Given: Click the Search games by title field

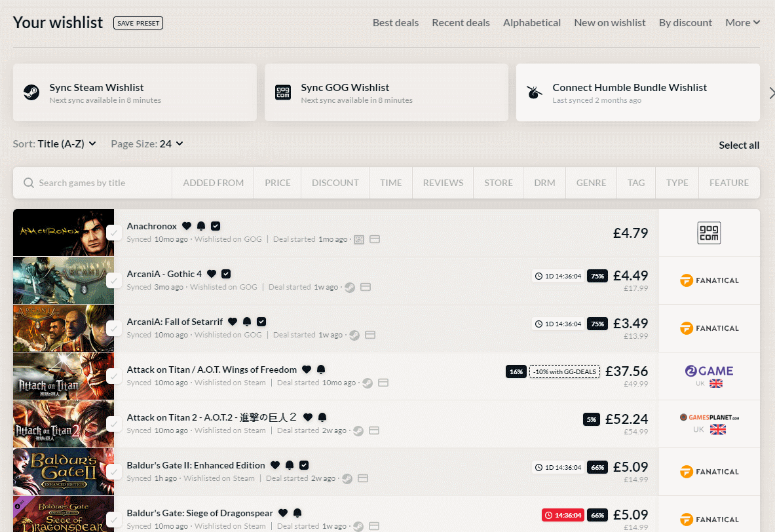Looking at the screenshot, I should [92, 183].
